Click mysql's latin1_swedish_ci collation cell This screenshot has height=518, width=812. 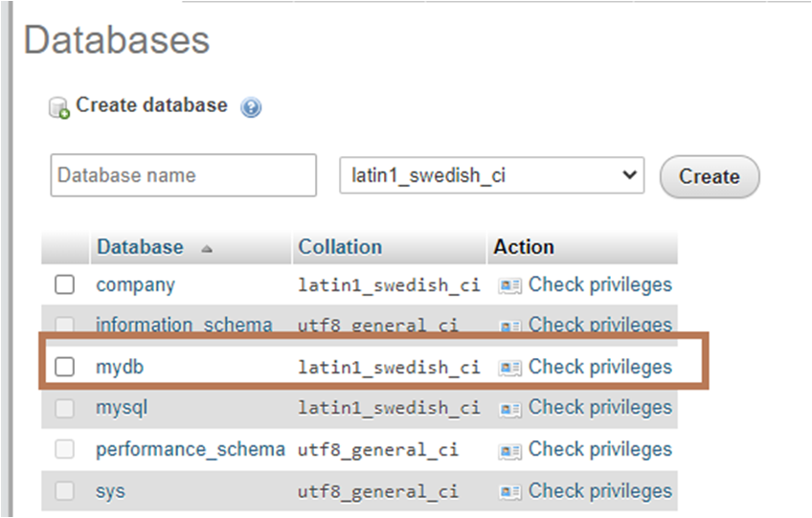(x=389, y=409)
